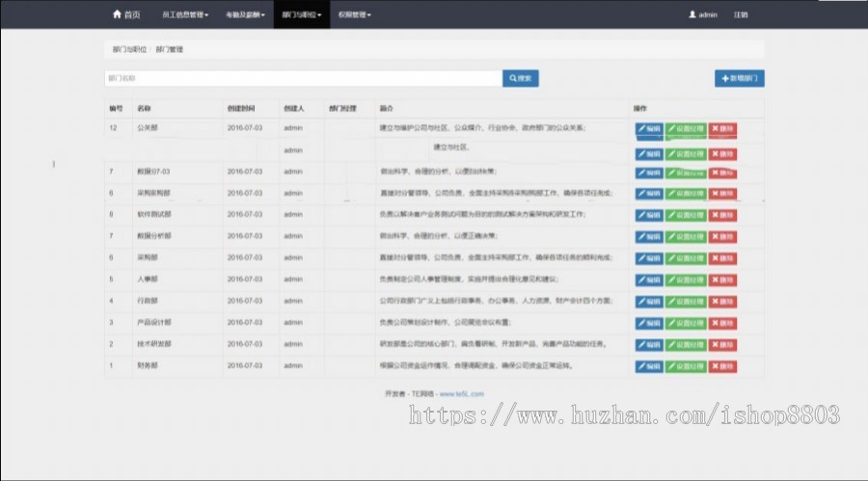The image size is (868, 481).
Task: Edit the 财务部 department row
Action: tap(649, 366)
